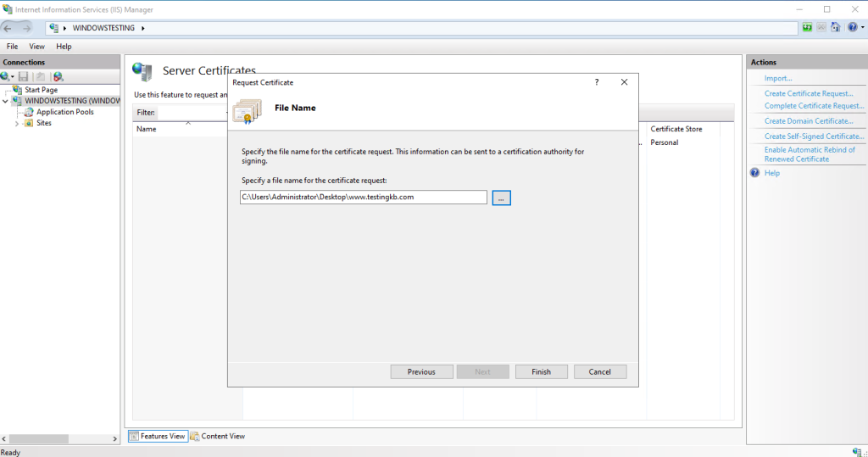This screenshot has height=457, width=868.
Task: Click the Save connections floppy icon
Action: pos(23,76)
